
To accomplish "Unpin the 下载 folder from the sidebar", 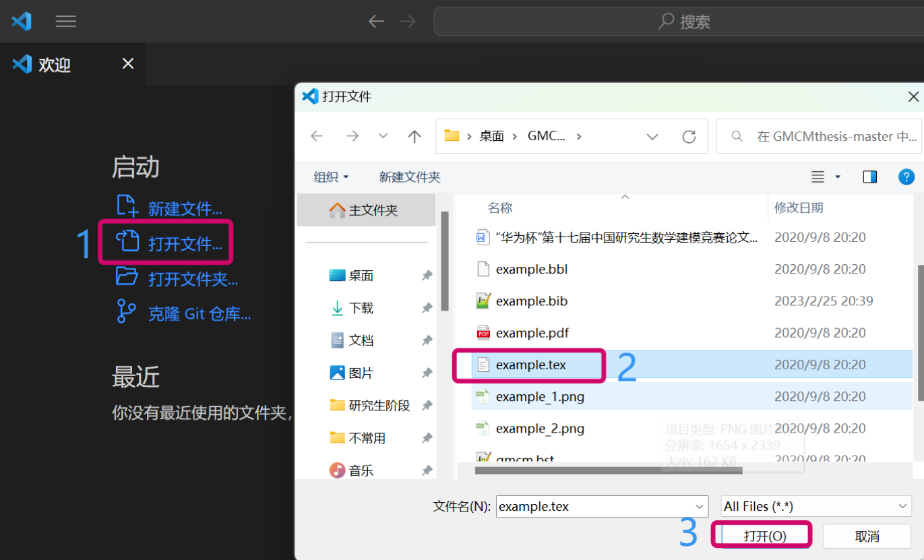I will click(x=427, y=307).
